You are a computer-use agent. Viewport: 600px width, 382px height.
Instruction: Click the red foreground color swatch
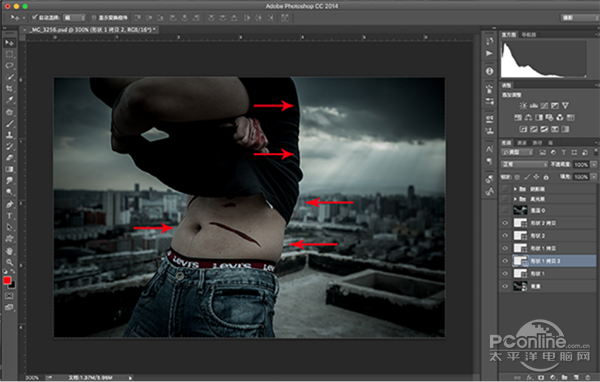(x=7, y=280)
